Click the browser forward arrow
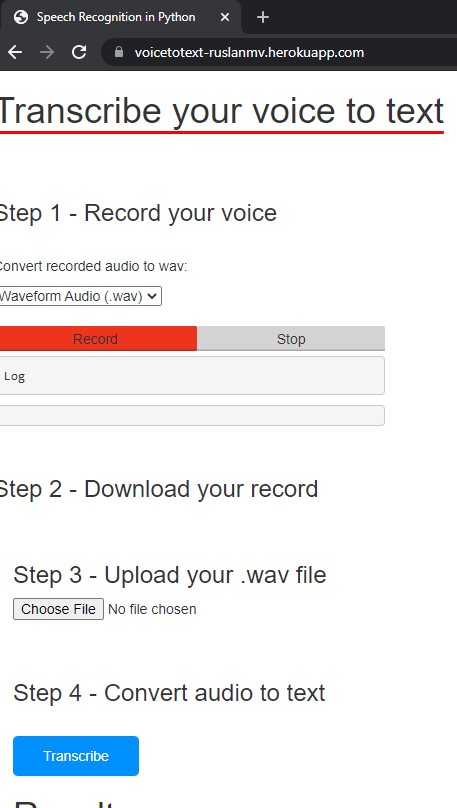457x808 pixels. [47, 52]
